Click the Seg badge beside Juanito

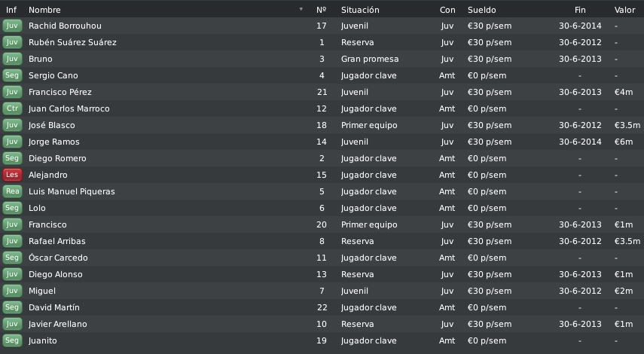[12, 340]
